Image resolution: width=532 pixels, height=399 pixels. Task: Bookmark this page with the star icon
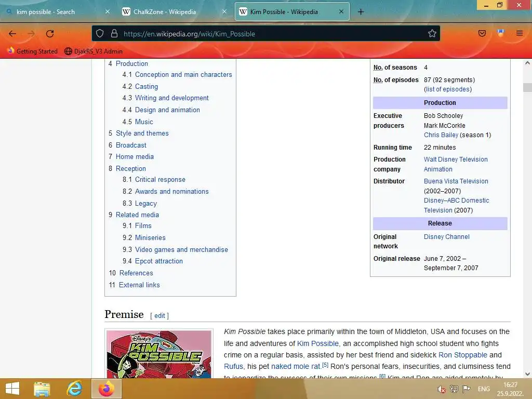(432, 33)
